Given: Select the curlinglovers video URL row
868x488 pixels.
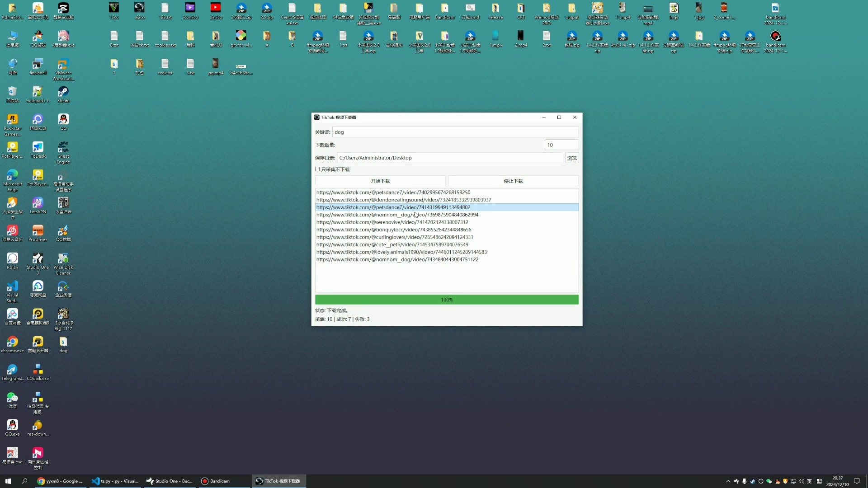Looking at the screenshot, I should [447, 237].
